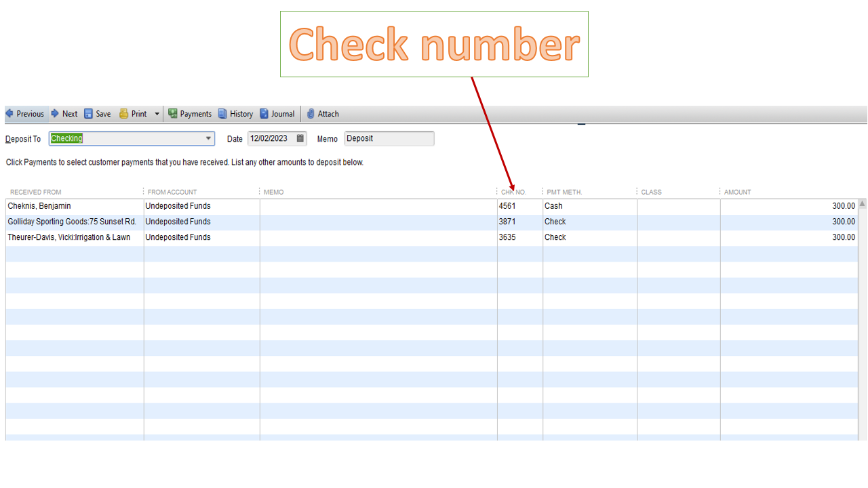Open Payments from the toolbar

coord(172,113)
